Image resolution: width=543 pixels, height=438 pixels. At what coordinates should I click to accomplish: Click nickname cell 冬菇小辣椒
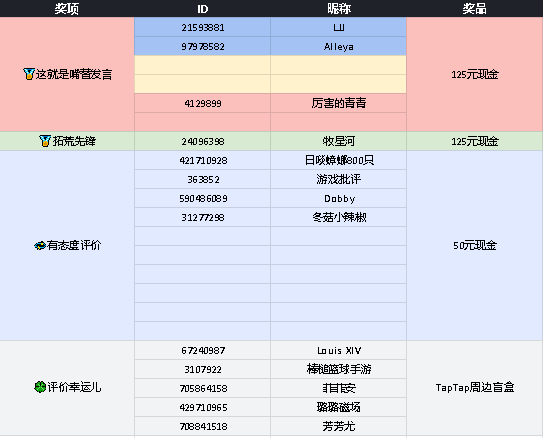point(339,217)
